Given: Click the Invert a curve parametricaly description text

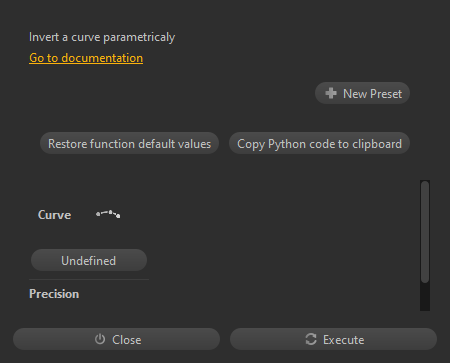Looking at the screenshot, I should (x=102, y=37).
